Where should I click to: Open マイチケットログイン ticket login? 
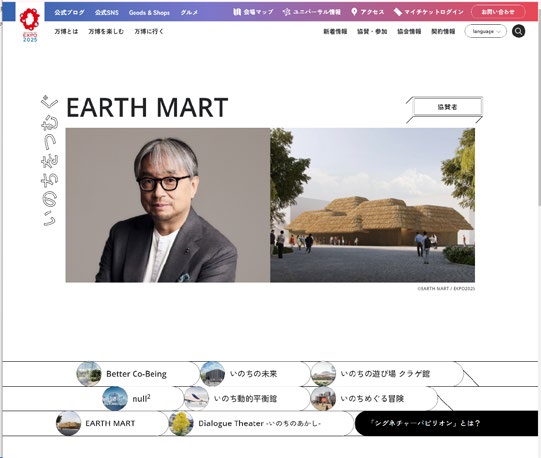tap(429, 12)
